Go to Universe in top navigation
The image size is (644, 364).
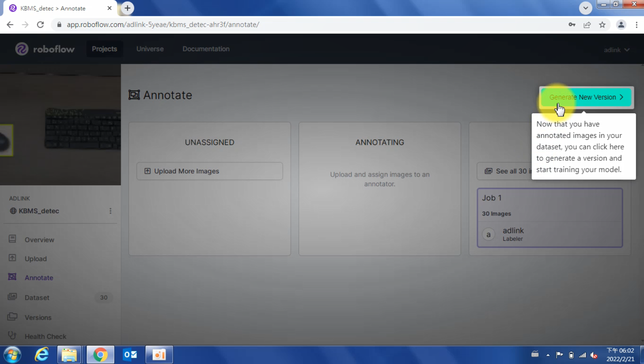click(150, 49)
